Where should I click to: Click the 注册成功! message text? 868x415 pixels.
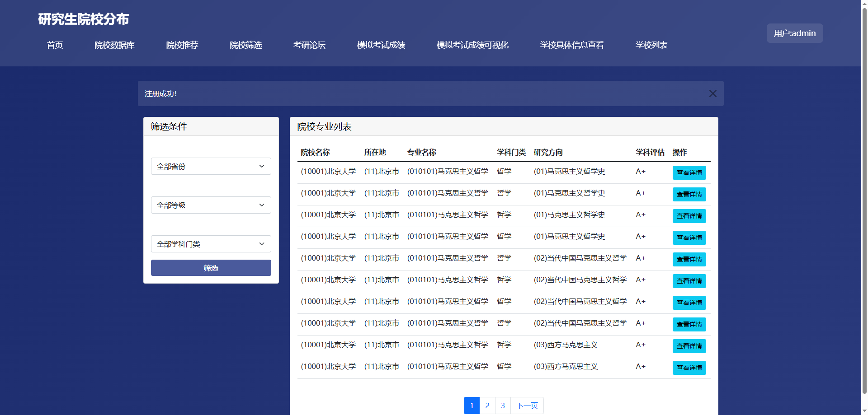161,93
